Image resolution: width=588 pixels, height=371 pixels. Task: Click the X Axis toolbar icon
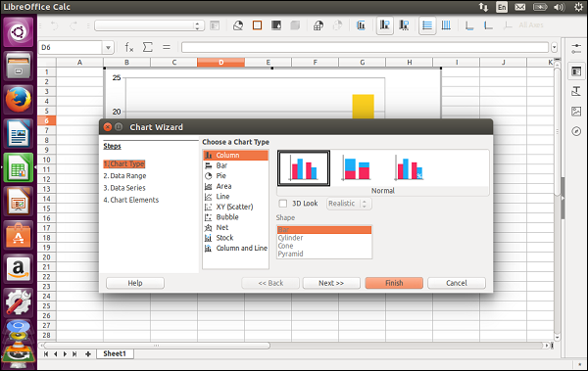pos(469,25)
